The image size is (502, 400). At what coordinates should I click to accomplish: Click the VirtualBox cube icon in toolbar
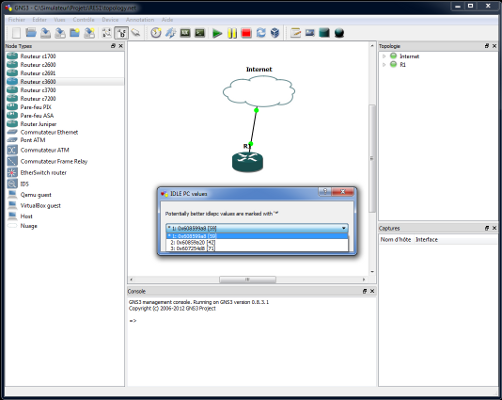pyautogui.click(x=275, y=33)
